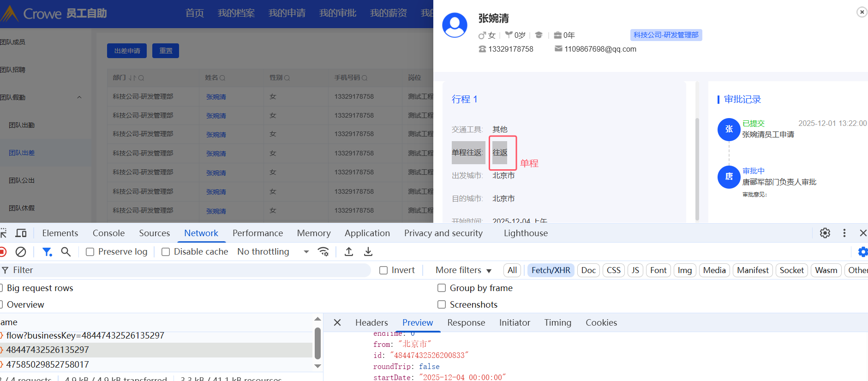Viewport: 868px width, 381px height.
Task: Click the export HAR download icon
Action: (368, 251)
